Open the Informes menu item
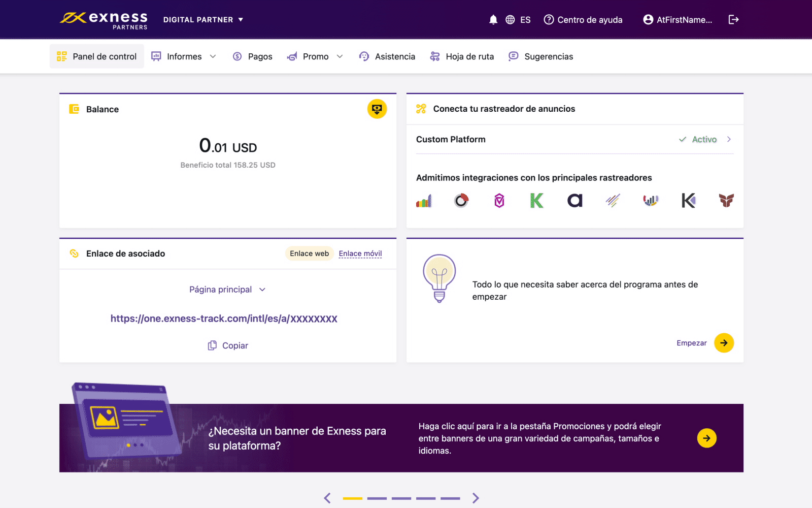This screenshot has height=508, width=812. tap(184, 56)
